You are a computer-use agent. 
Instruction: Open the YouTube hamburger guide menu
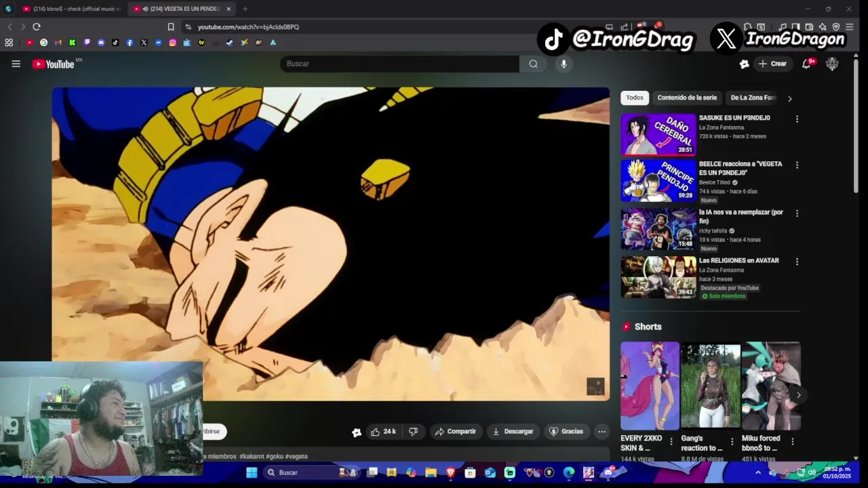coord(16,64)
